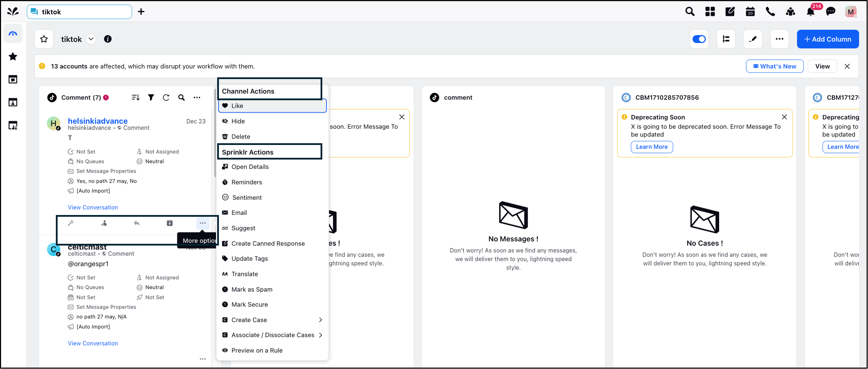Click the What's New button
The height and width of the screenshot is (369, 868).
click(774, 67)
